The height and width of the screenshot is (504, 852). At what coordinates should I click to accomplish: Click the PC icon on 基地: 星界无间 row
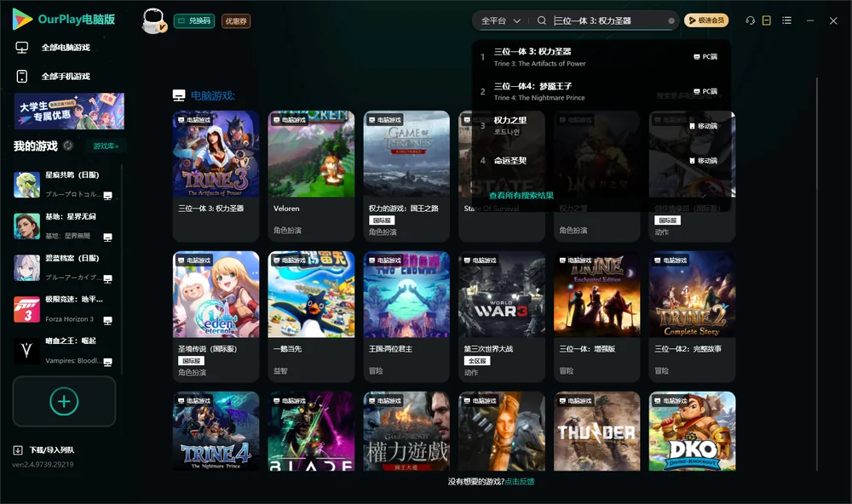107,238
